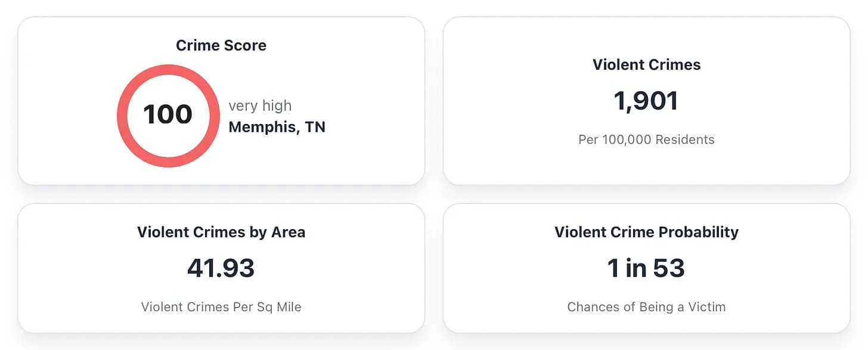Click the 'Per 100,000 Residents' caption
The height and width of the screenshot is (350, 868).
point(646,140)
